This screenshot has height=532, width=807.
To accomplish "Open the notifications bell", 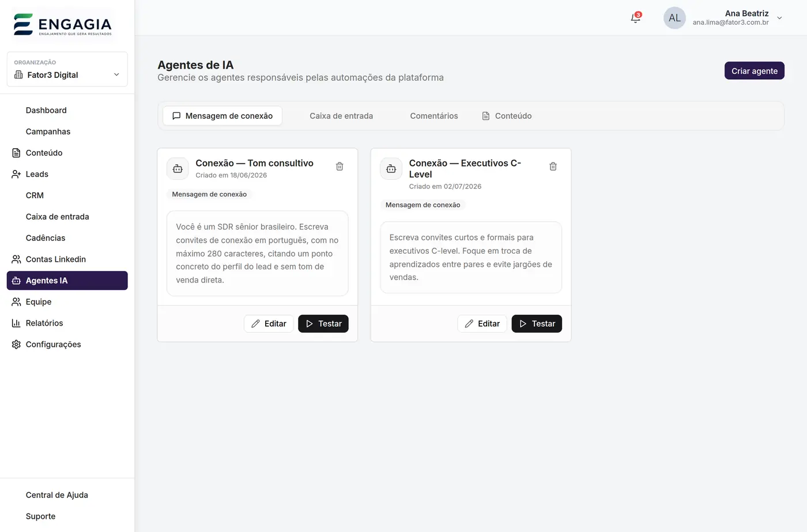I will [x=635, y=18].
